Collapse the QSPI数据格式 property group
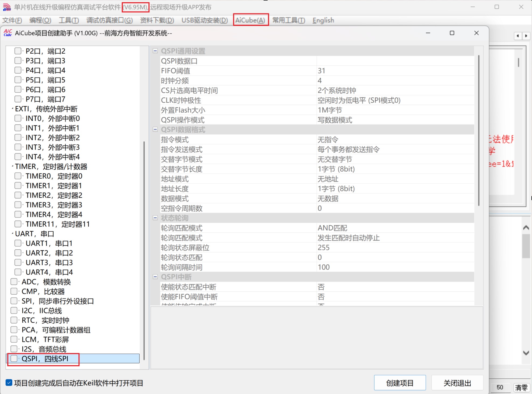Viewport: 532px width, 394px height. [155, 130]
